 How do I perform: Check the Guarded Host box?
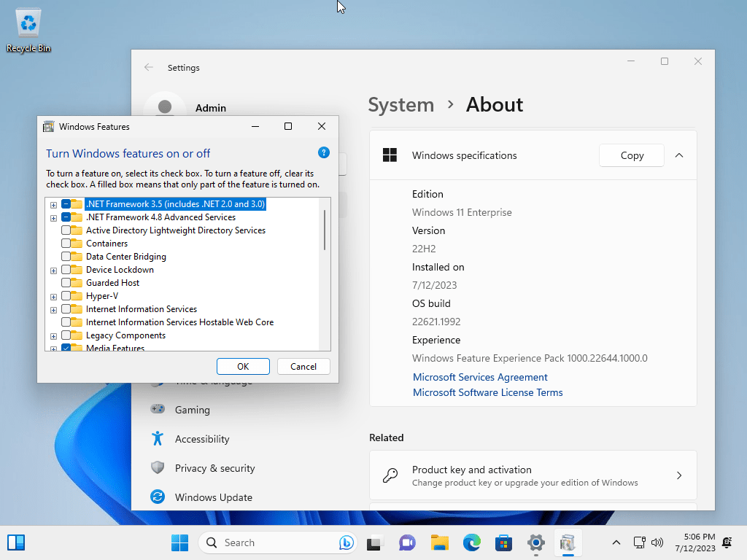point(66,283)
